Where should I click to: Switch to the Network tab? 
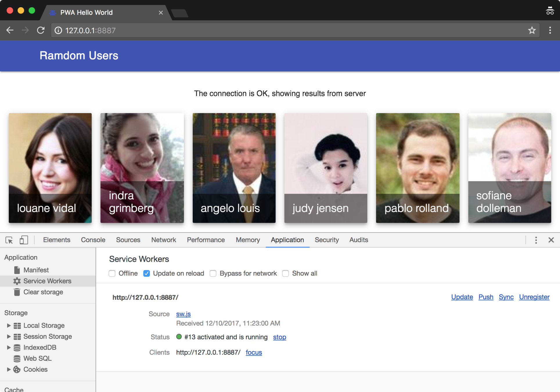tap(163, 240)
